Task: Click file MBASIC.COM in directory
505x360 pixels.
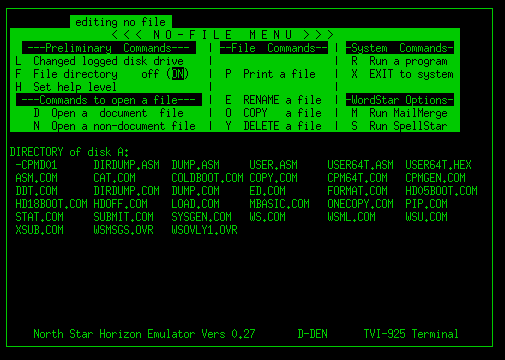Action: tap(279, 204)
